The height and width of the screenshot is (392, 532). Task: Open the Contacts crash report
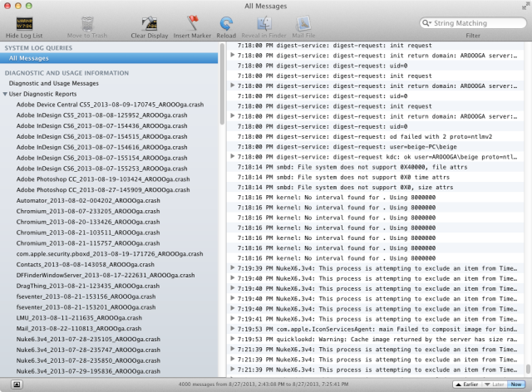pos(85,264)
